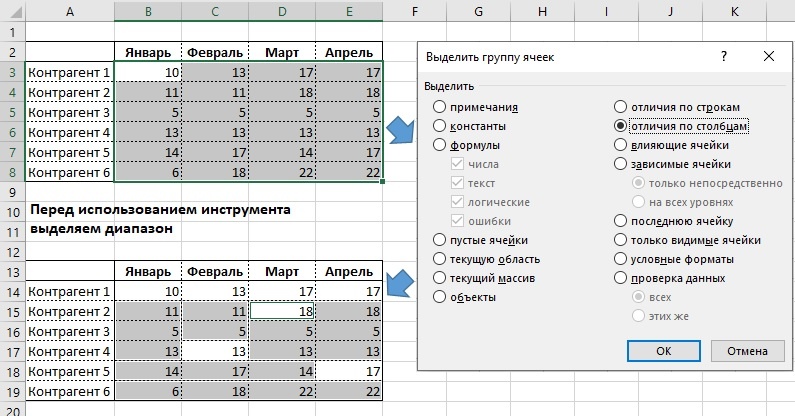Select 'отличия по столбцам' radio option
This screenshot has width=795, height=416.
(621, 126)
